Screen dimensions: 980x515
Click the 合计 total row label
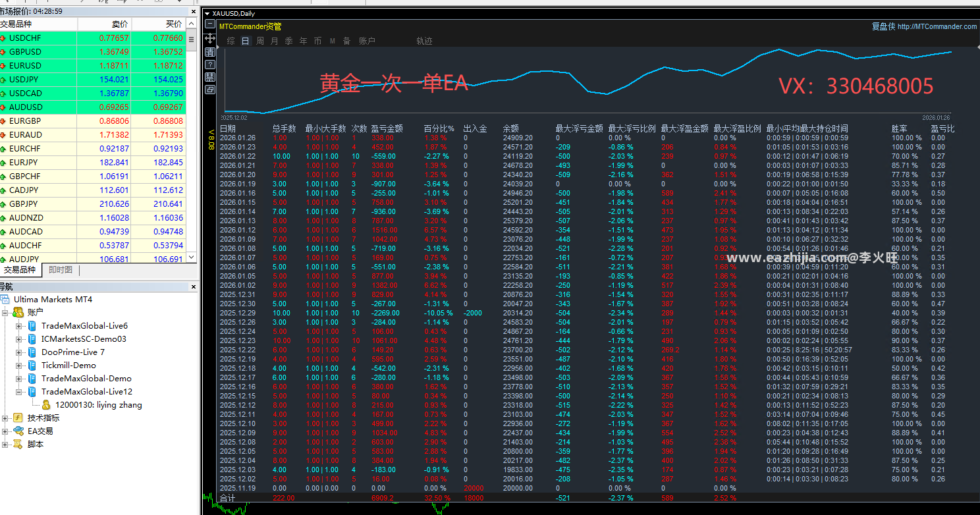tap(227, 499)
